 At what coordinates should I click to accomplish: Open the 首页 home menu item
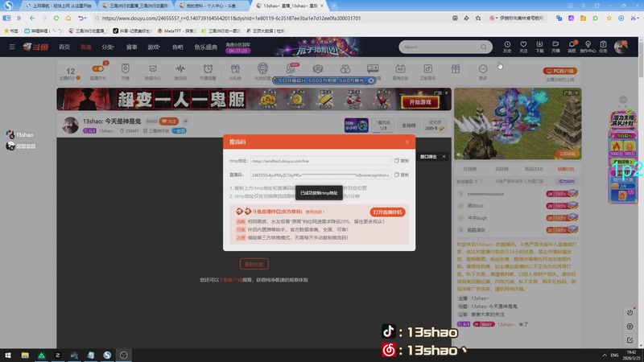pyautogui.click(x=64, y=47)
